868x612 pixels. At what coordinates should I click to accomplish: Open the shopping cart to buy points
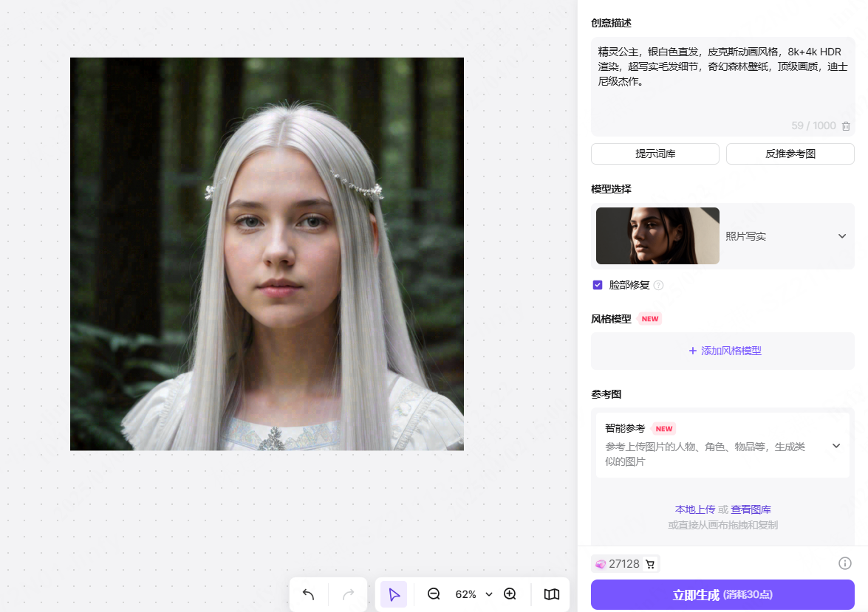pos(651,564)
